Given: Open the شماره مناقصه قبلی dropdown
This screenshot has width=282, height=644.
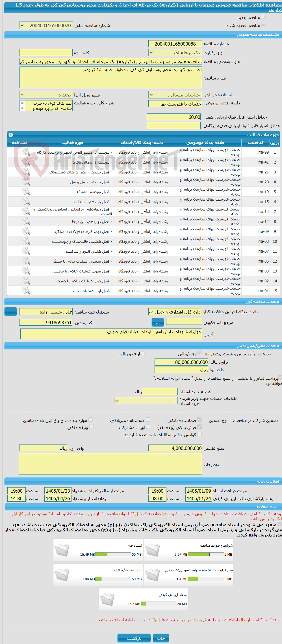Looking at the screenshot, I should pyautogui.click(x=46, y=25).
